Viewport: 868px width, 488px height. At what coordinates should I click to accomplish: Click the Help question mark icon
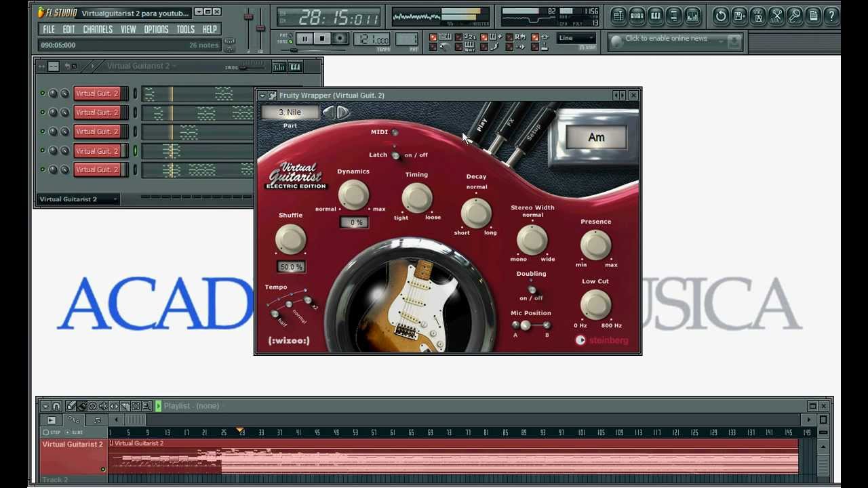(x=831, y=15)
